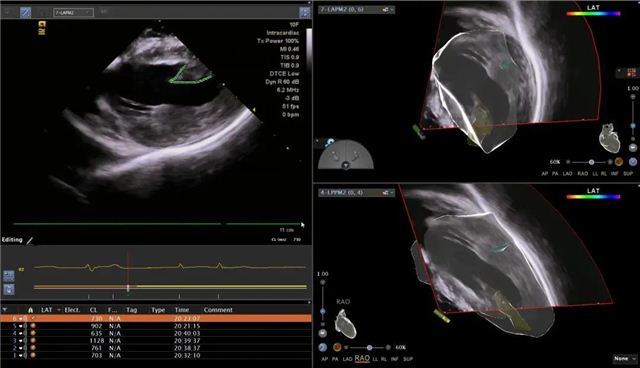Click the AP view button in lower viewer
This screenshot has width=640, height=368.
324,359
